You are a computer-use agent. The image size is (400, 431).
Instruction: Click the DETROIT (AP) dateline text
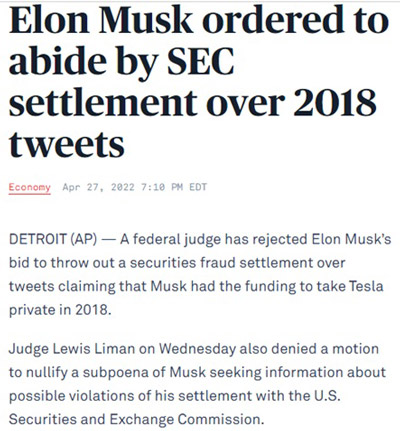(53, 239)
